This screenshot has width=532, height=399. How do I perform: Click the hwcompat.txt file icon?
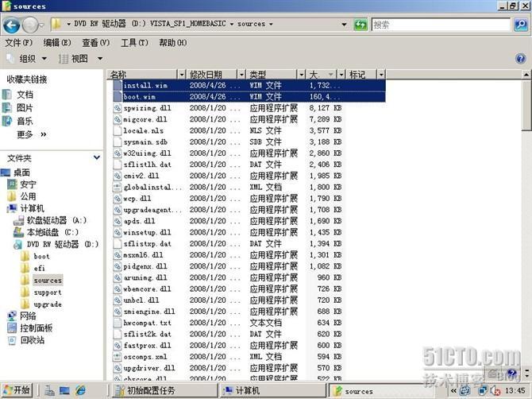[x=117, y=323]
